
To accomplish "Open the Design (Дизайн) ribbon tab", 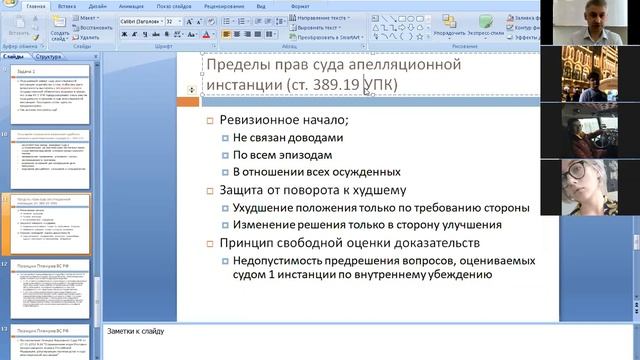I will (x=98, y=7).
